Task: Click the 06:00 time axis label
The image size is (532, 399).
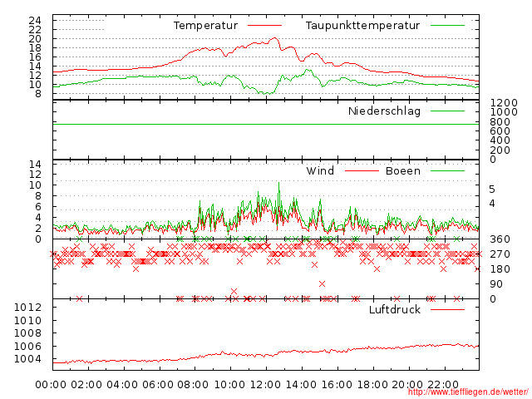Action: pos(158,385)
